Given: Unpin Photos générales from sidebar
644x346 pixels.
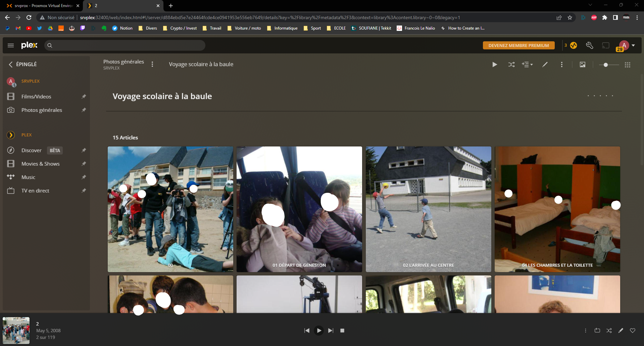Looking at the screenshot, I should [84, 110].
